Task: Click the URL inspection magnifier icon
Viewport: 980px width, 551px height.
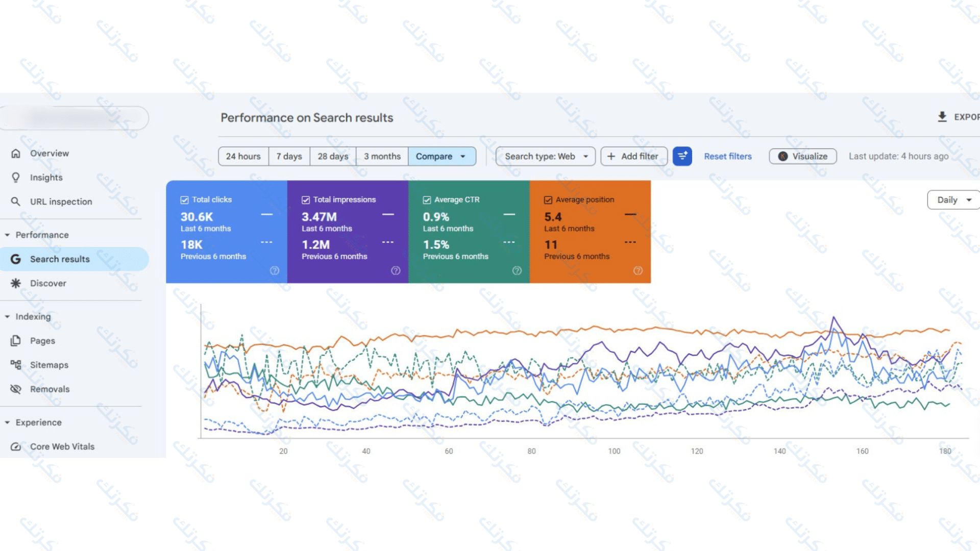Action: point(16,202)
